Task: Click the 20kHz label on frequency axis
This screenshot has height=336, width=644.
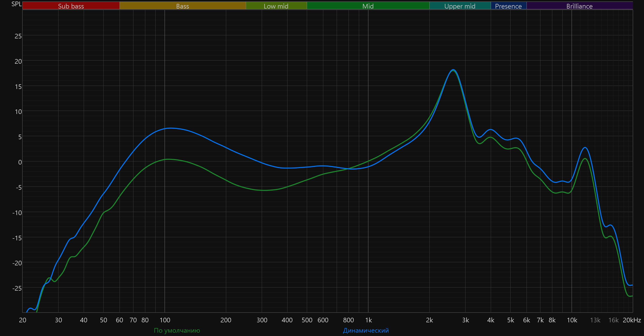Action: [632, 320]
